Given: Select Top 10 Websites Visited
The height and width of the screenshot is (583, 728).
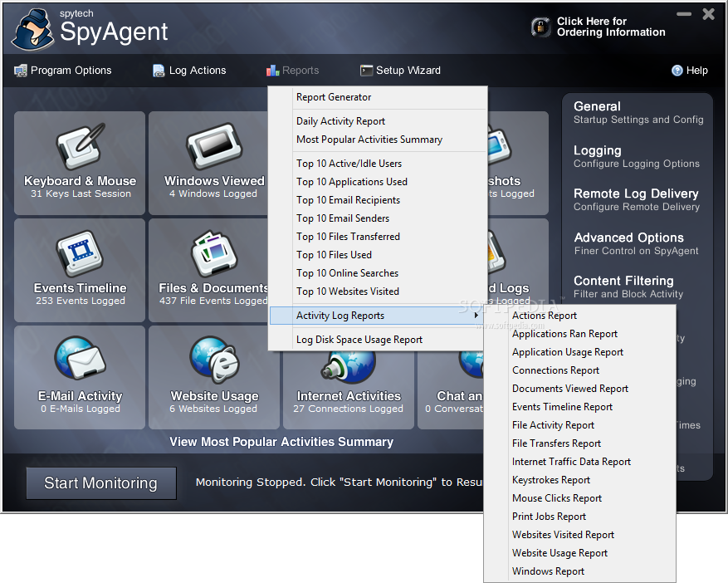Looking at the screenshot, I should 378,291.
